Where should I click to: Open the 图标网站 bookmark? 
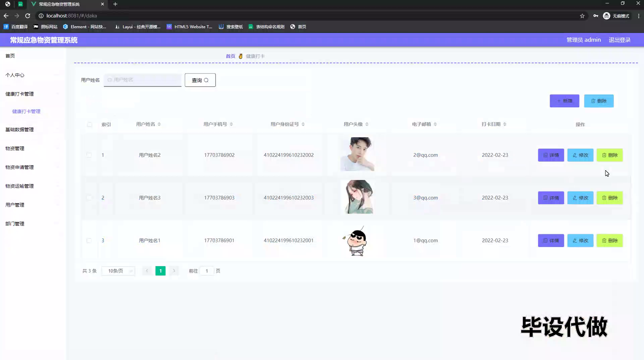tap(45, 27)
